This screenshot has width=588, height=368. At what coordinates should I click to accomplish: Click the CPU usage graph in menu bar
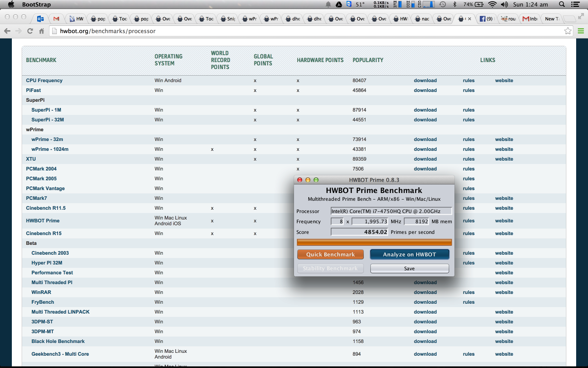428,4
